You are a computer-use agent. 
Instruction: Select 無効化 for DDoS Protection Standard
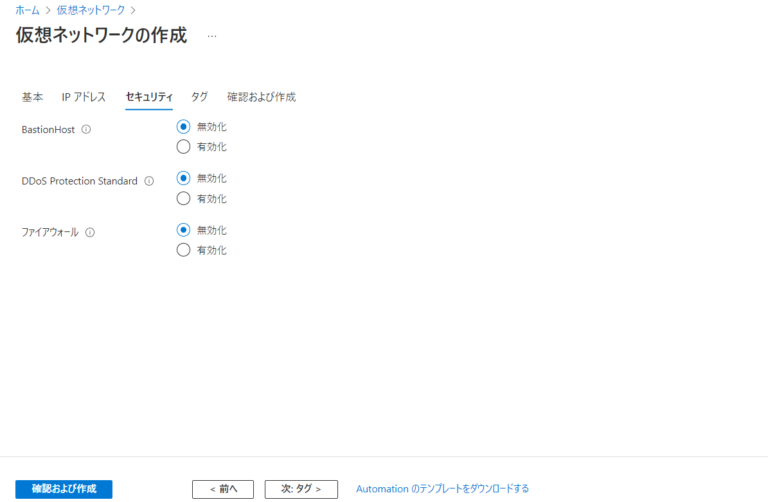(x=183, y=178)
